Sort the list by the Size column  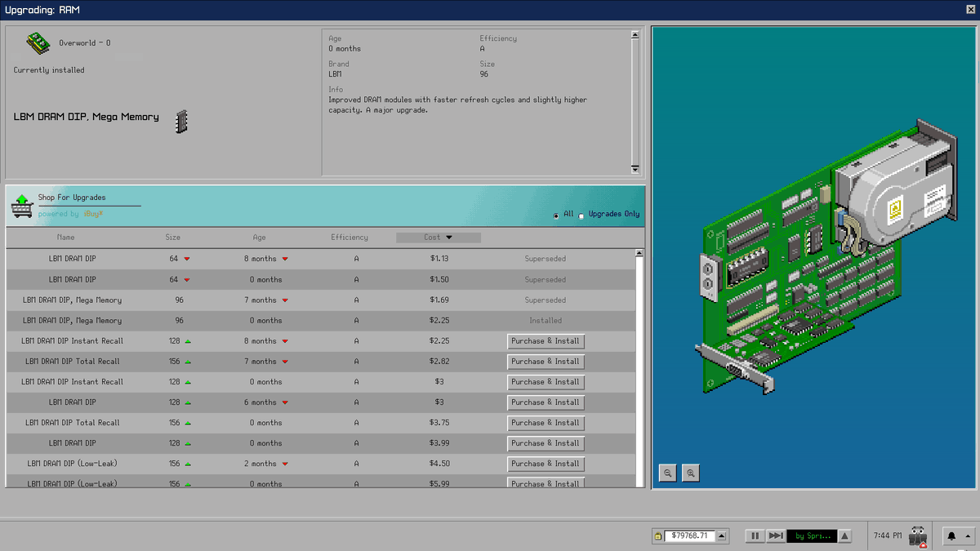pyautogui.click(x=173, y=238)
